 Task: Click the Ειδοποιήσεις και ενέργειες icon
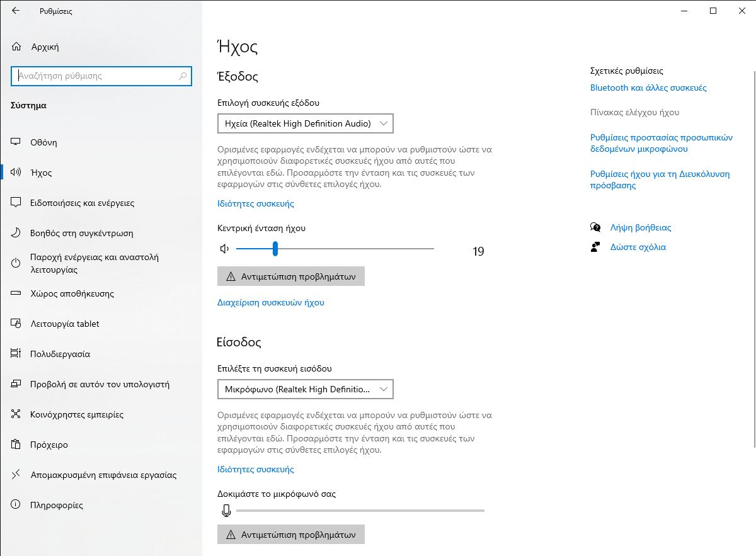pos(17,203)
